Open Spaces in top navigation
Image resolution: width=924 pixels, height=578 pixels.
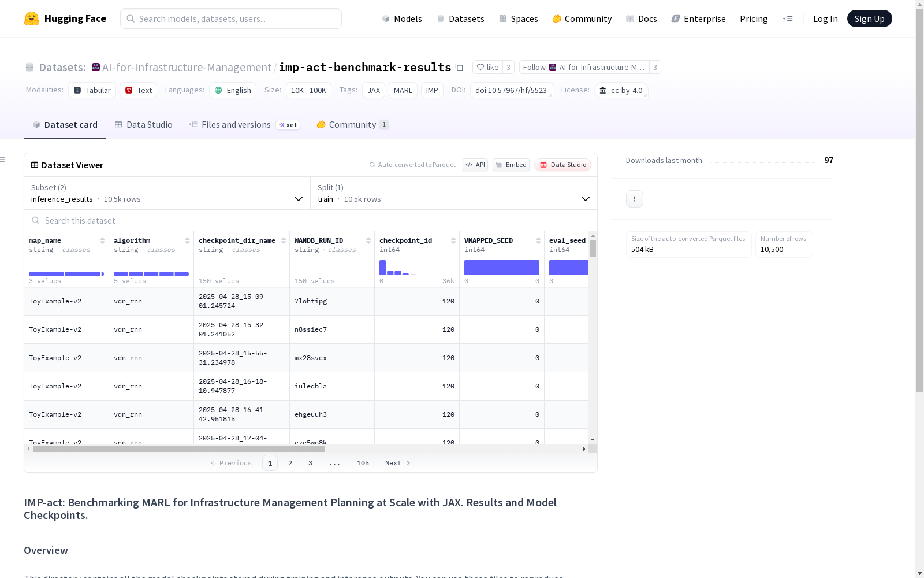coord(518,18)
